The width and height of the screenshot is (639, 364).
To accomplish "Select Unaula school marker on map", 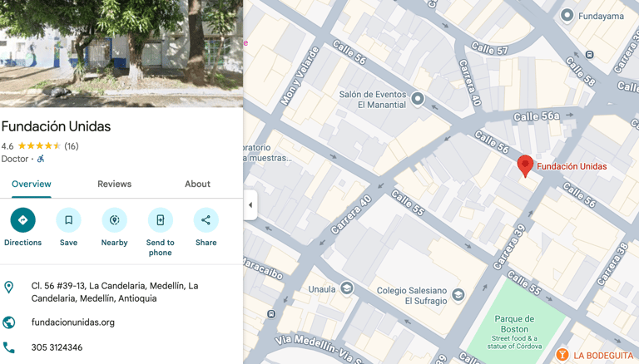I will point(347,288).
